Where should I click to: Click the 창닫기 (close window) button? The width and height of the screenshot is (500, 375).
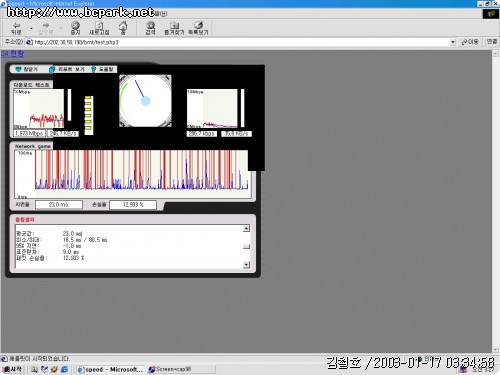tap(27, 69)
